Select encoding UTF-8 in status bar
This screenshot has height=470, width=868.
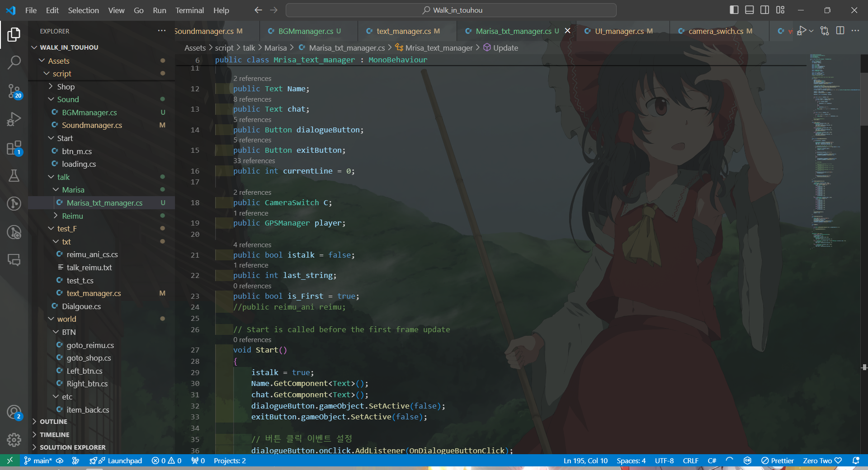coord(664,461)
